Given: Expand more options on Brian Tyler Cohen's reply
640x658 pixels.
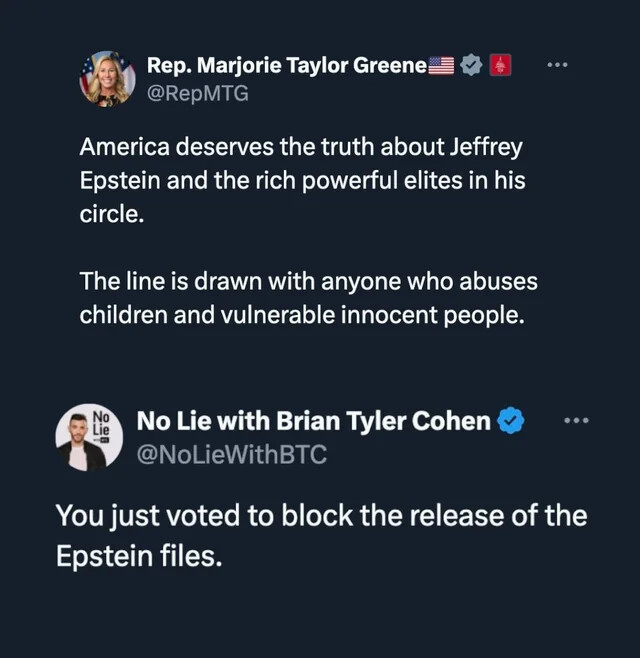Looking at the screenshot, I should tap(577, 420).
